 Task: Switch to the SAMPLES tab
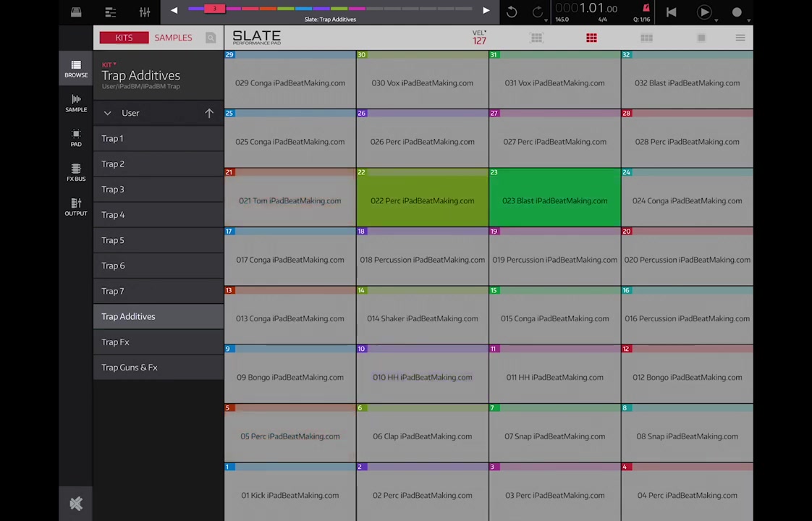tap(173, 38)
